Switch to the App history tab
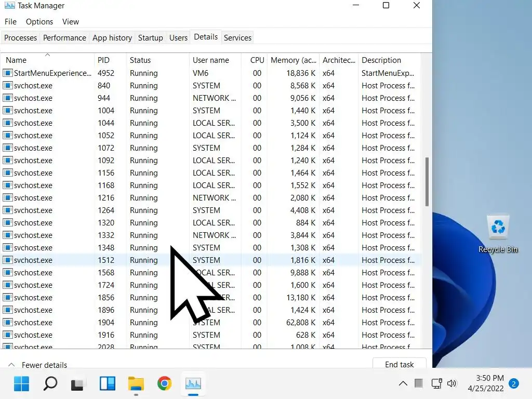The image size is (532, 399). click(x=112, y=37)
